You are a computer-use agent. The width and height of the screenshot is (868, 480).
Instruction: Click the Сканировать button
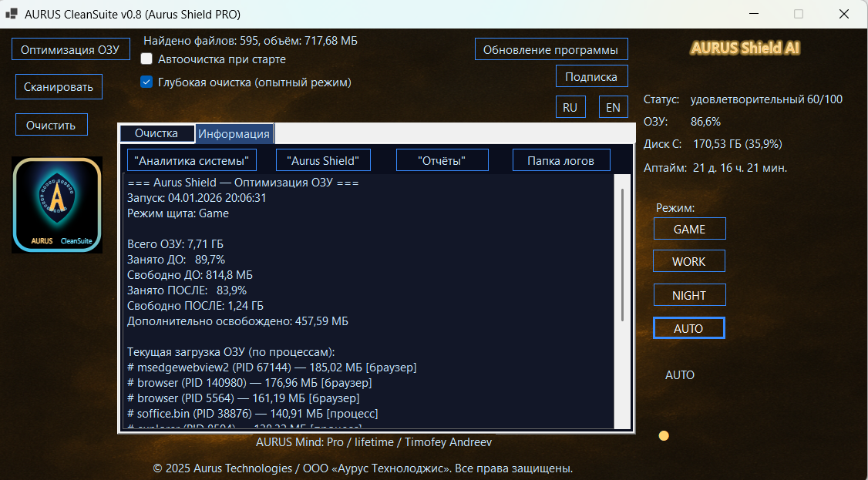pos(59,87)
